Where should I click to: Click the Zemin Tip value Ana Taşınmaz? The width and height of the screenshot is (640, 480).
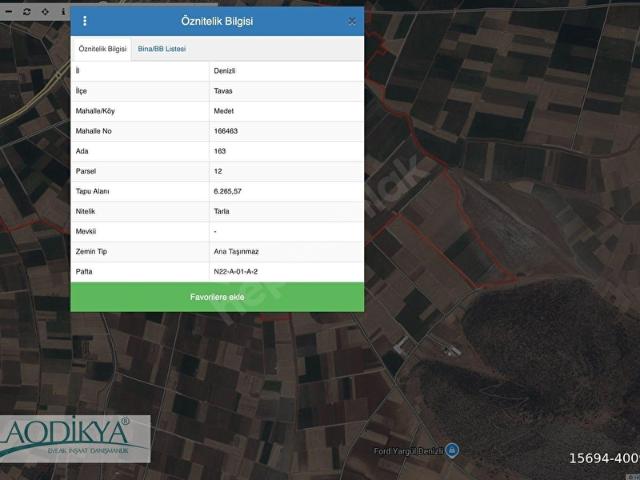[x=236, y=251]
